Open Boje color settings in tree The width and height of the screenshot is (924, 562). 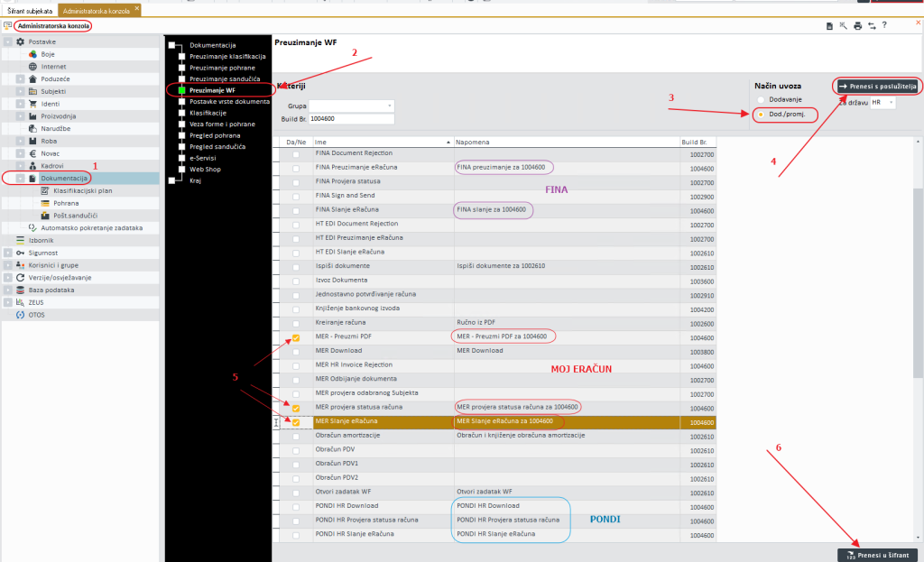47,54
